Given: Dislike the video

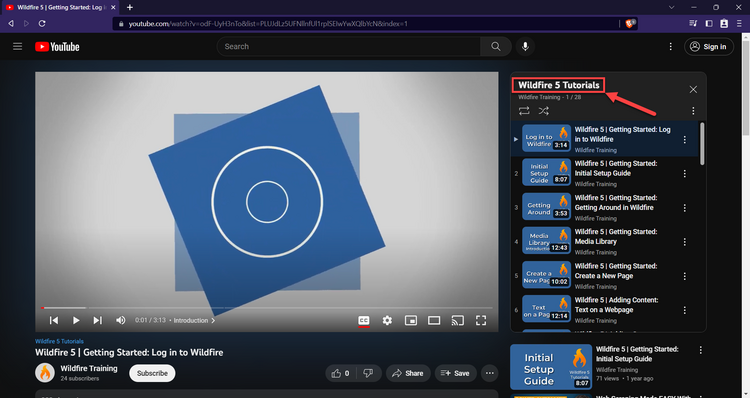Looking at the screenshot, I should tap(368, 373).
